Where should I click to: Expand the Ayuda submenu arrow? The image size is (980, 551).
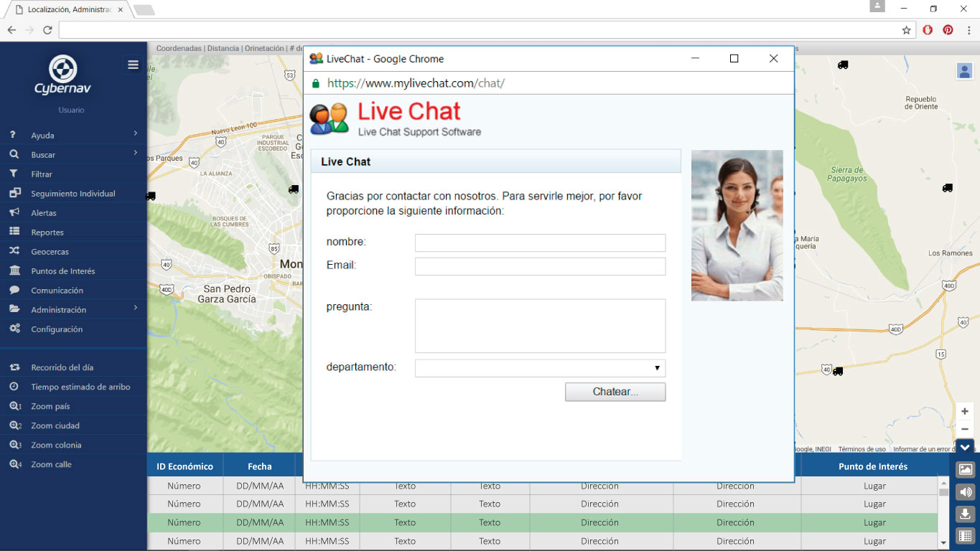click(135, 134)
